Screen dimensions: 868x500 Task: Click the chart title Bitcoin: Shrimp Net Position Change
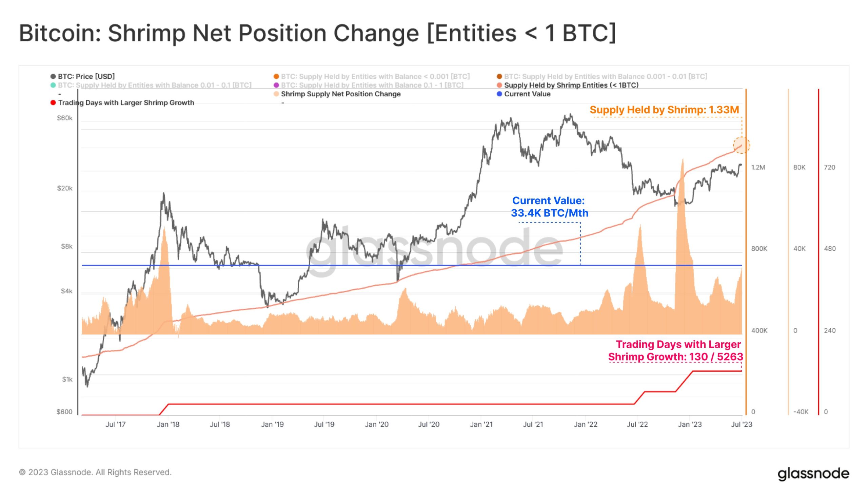tap(317, 33)
